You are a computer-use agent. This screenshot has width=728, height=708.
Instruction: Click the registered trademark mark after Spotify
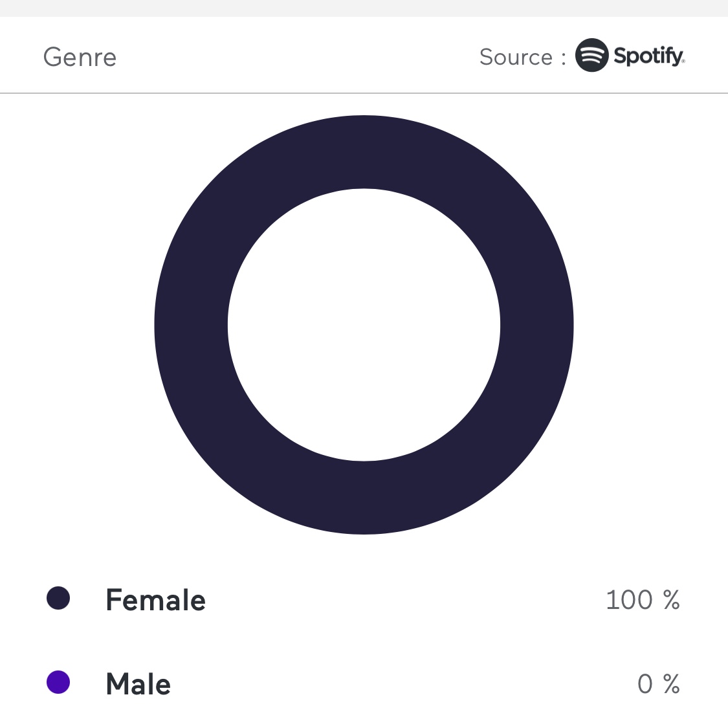click(683, 62)
